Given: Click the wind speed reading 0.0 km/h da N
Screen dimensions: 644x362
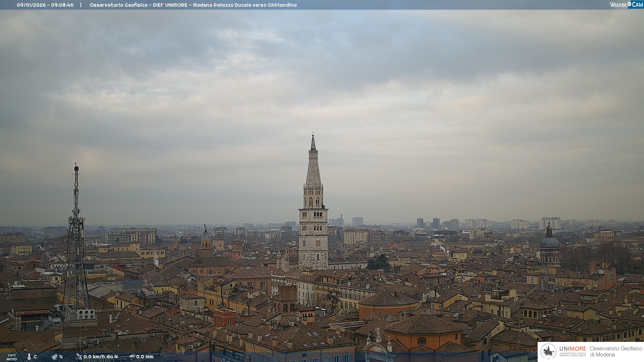Looking at the screenshot, I should (x=101, y=357).
